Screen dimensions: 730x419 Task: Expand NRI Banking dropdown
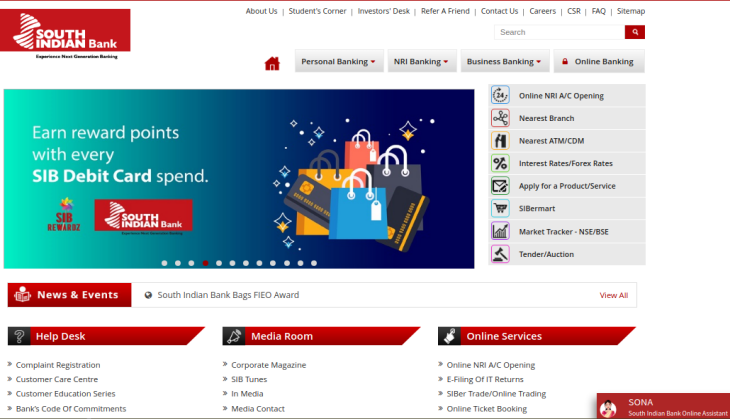coord(422,61)
